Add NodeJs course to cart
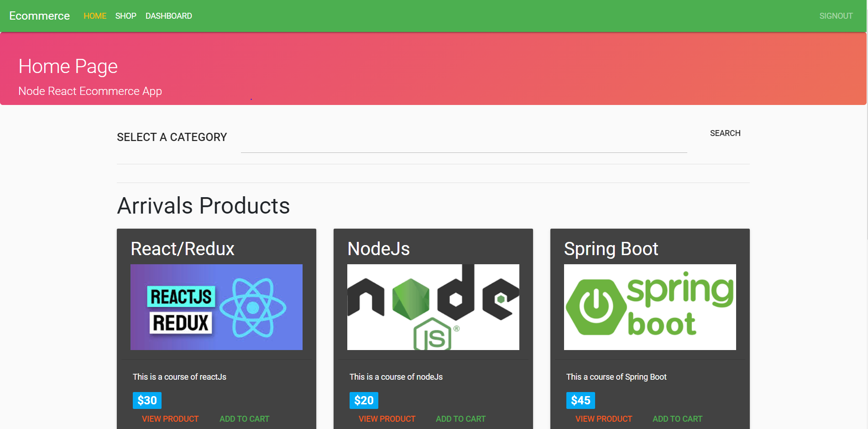 coord(460,419)
